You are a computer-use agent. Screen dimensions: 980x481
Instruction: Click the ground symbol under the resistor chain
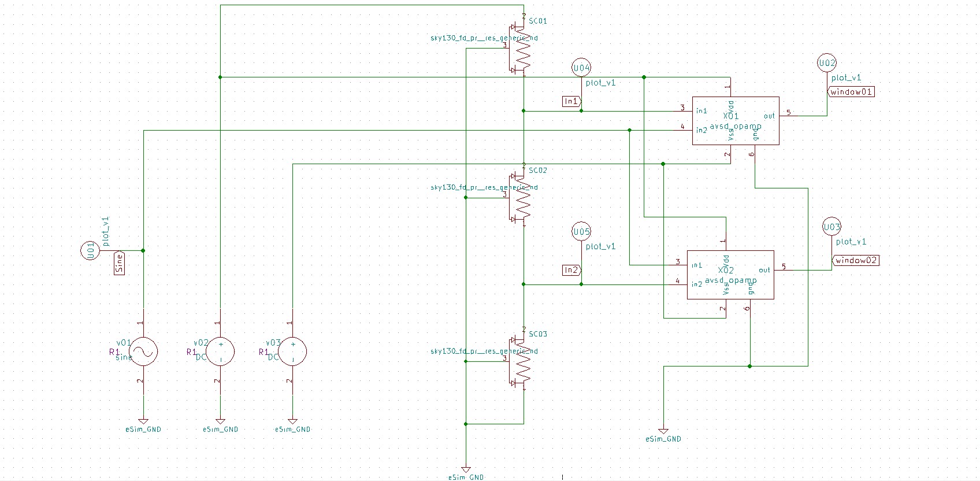(466, 469)
